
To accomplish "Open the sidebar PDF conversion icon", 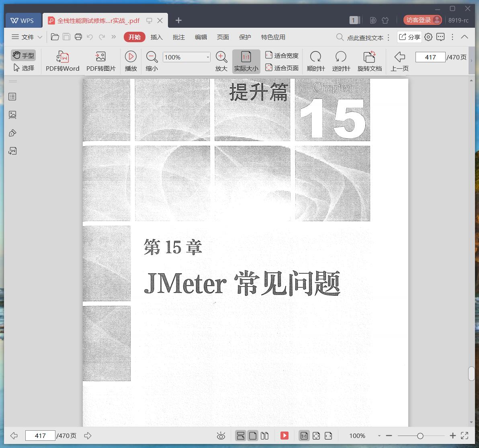I will point(12,151).
